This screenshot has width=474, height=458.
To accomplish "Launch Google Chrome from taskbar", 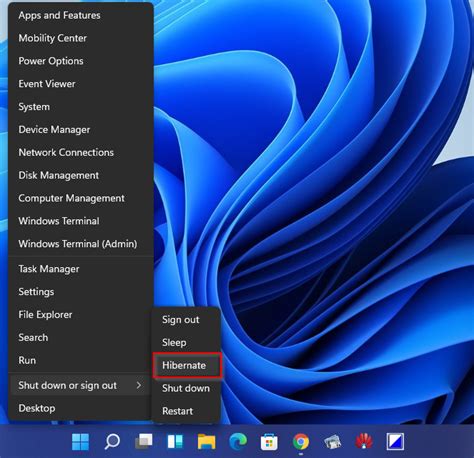I will (x=301, y=442).
